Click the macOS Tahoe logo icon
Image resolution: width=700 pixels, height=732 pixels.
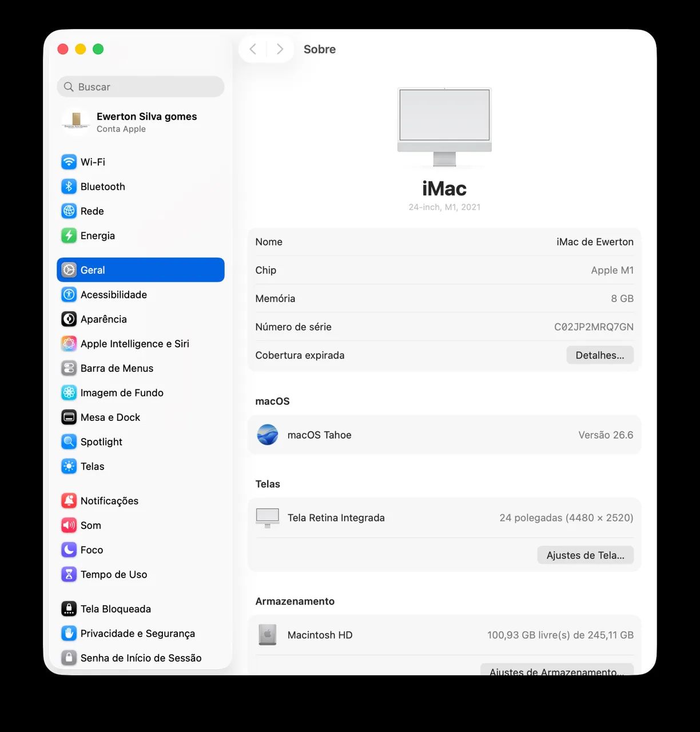tap(268, 435)
